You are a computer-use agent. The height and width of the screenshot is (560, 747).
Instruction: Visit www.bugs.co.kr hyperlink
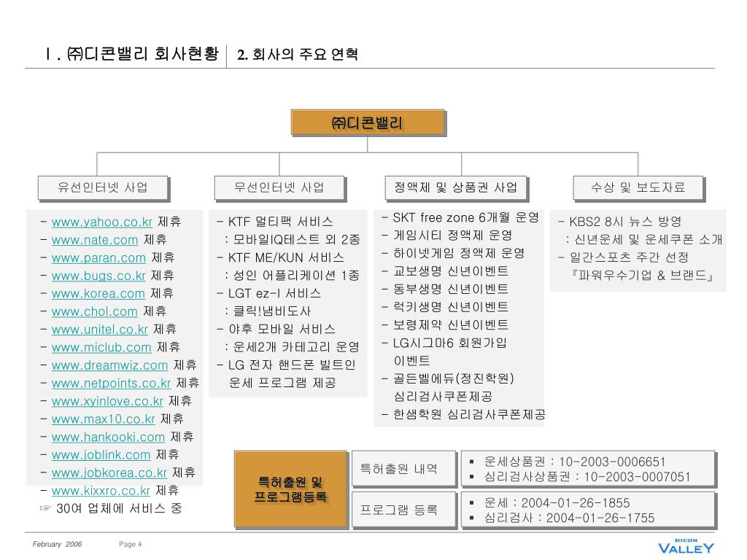[x=98, y=276]
